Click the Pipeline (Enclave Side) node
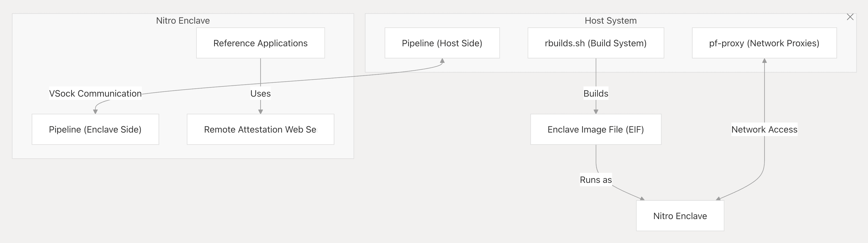The image size is (868, 243). [95, 129]
